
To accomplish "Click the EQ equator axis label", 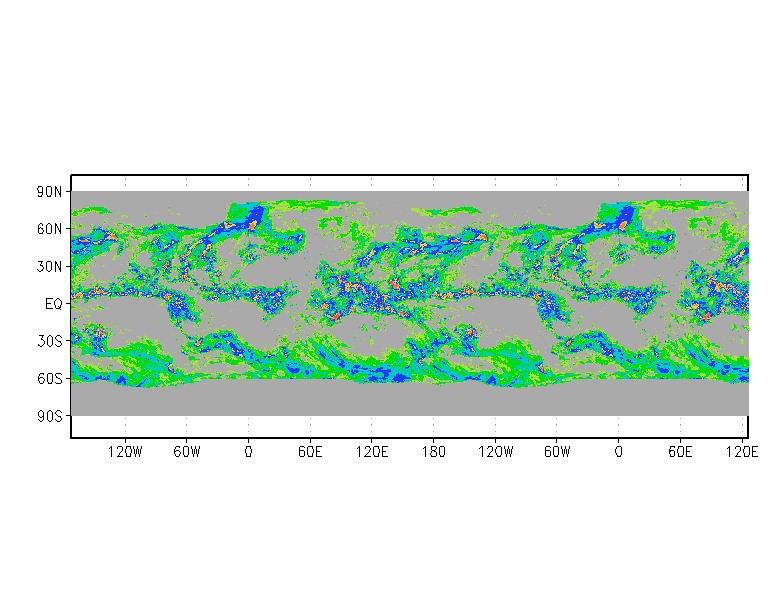I will pyautogui.click(x=54, y=304).
